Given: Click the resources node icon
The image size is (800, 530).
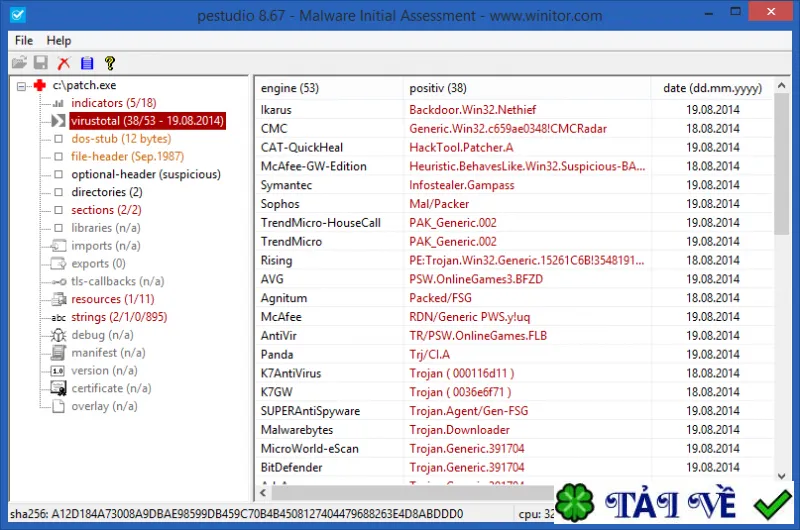Looking at the screenshot, I should pyautogui.click(x=58, y=299).
